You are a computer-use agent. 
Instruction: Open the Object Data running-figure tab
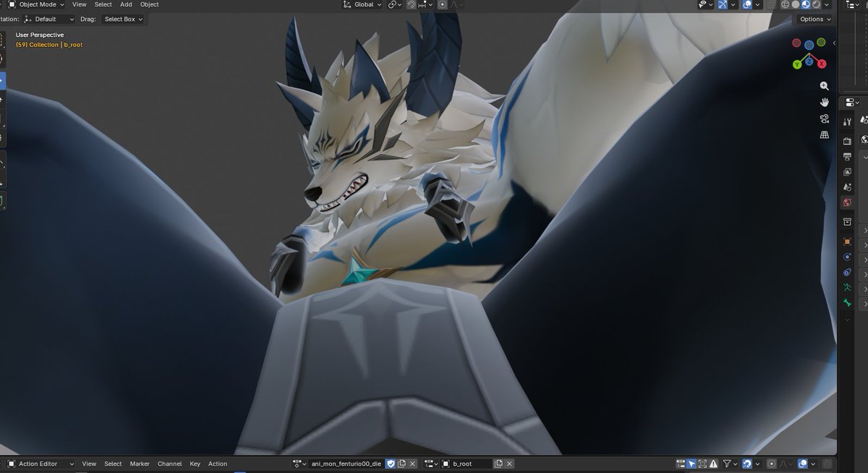pyautogui.click(x=847, y=288)
